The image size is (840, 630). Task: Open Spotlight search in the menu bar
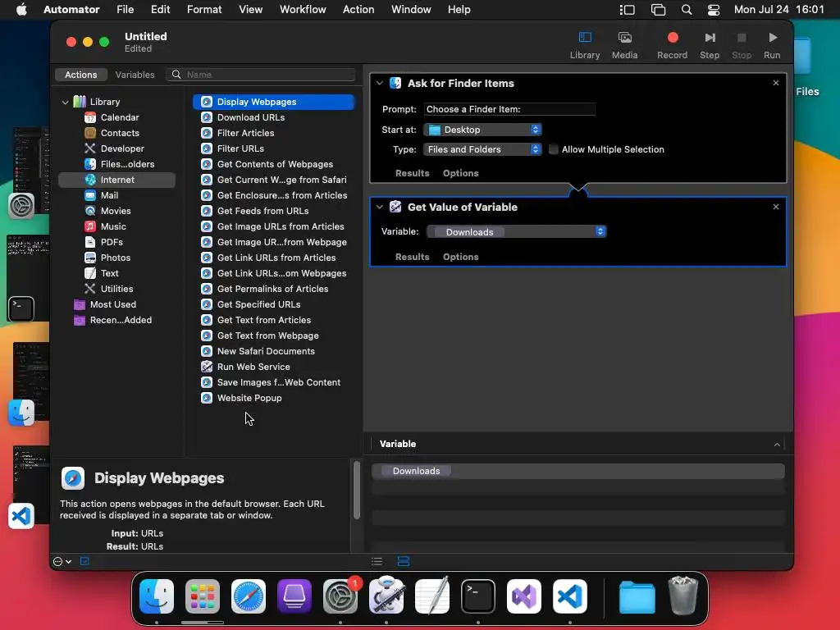(687, 10)
